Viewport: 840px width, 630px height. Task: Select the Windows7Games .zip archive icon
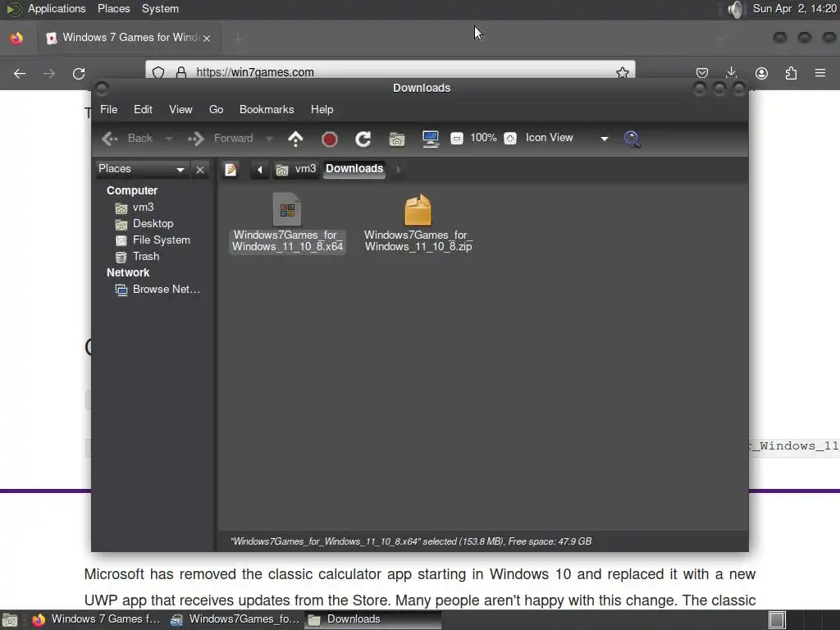pos(418,209)
